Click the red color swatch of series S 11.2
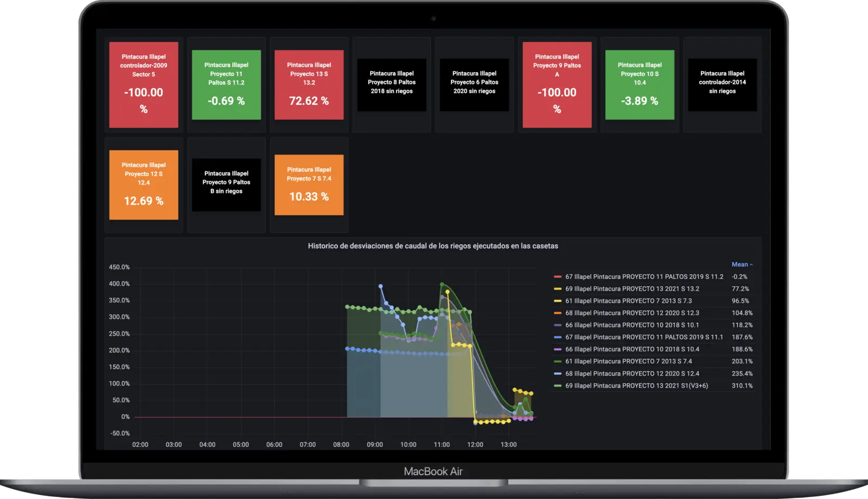The height and width of the screenshot is (499, 868). click(558, 277)
